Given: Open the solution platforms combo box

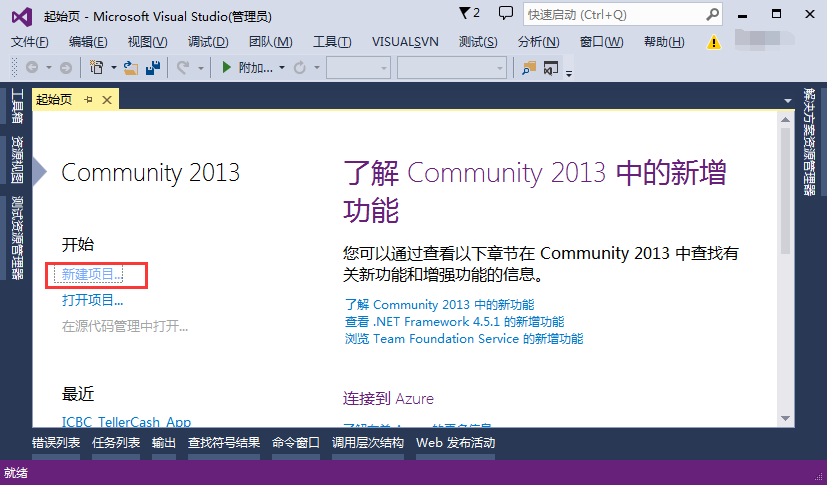Looking at the screenshot, I should (x=451, y=68).
